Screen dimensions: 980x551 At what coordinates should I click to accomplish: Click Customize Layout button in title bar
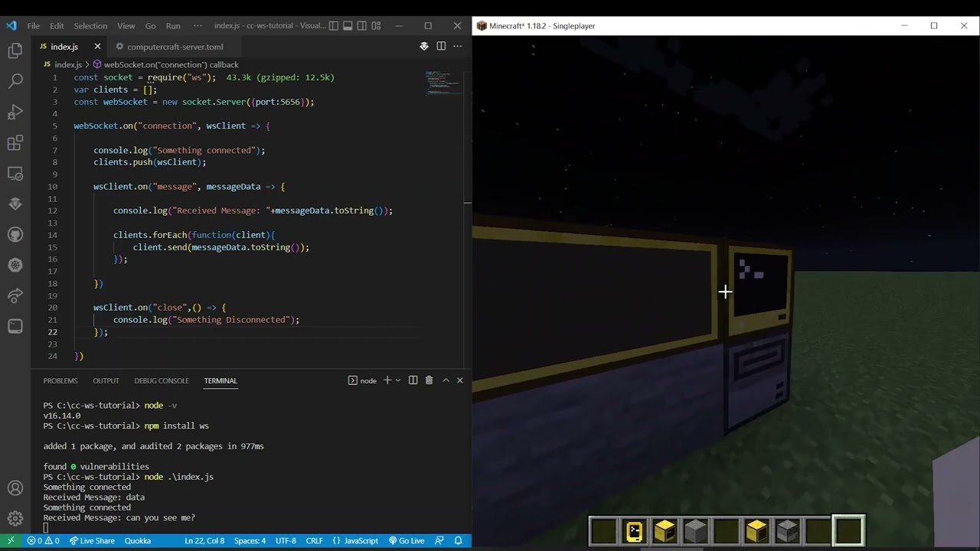376,25
